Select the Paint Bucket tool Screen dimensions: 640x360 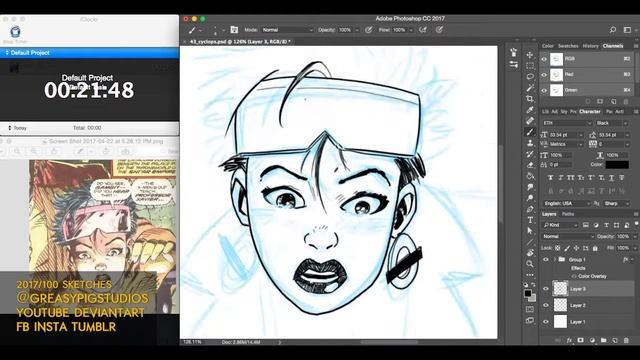click(530, 176)
